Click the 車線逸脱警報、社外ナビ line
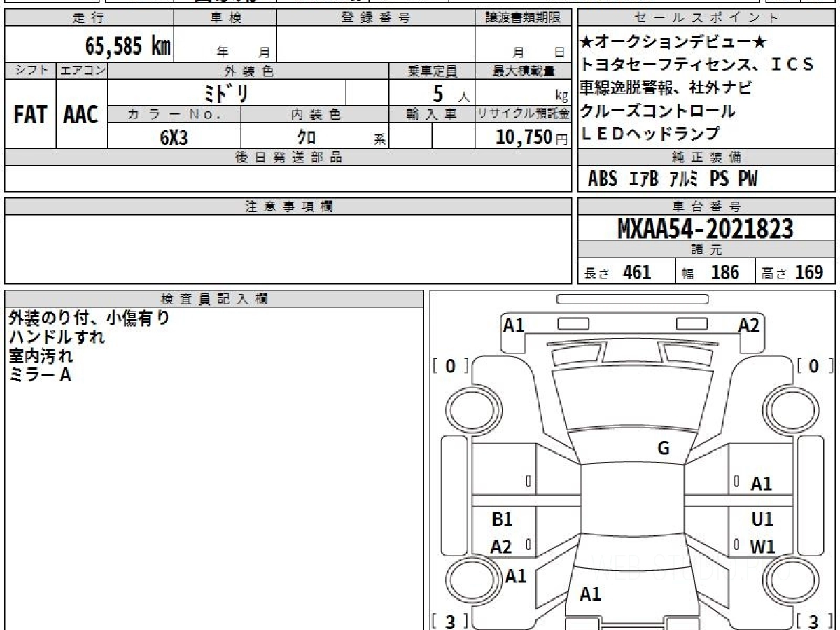 pyautogui.click(x=666, y=88)
